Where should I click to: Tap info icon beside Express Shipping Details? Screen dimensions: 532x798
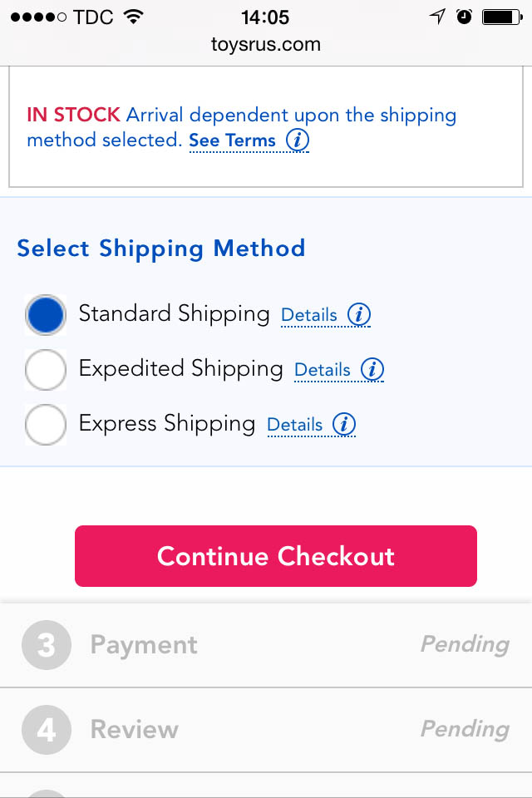coord(344,424)
